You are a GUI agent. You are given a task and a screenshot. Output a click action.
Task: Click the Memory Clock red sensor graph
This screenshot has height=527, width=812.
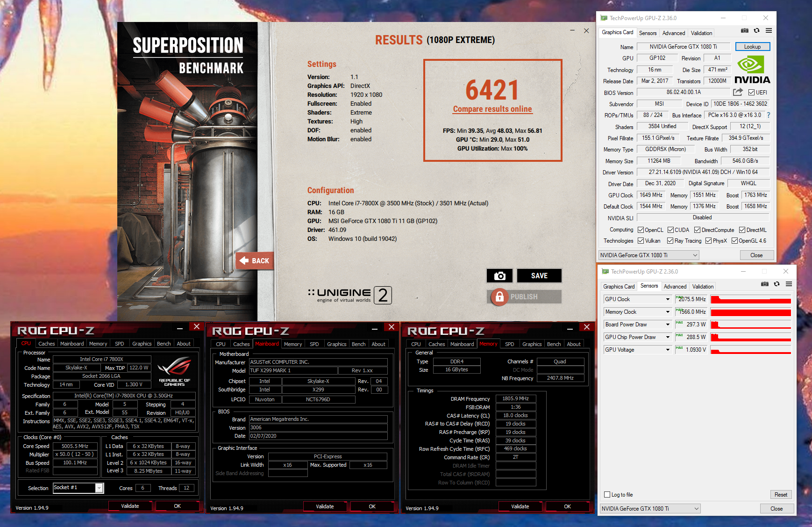[751, 312]
